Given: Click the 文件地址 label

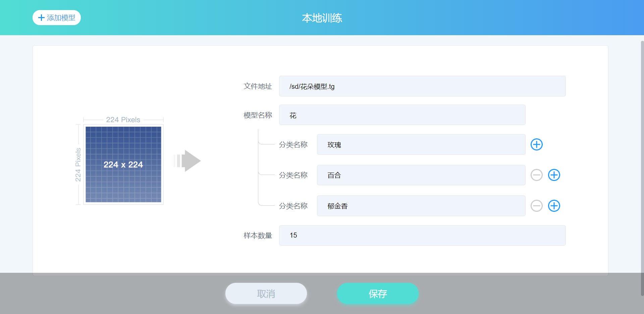Looking at the screenshot, I should [x=258, y=86].
